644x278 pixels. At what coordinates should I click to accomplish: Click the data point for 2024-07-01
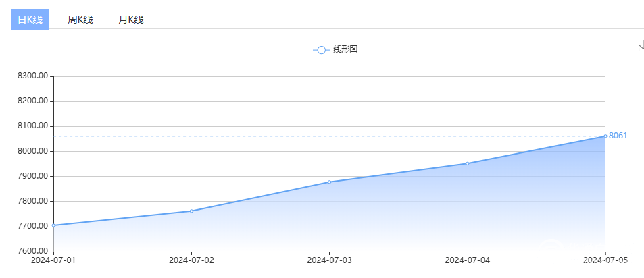54,225
